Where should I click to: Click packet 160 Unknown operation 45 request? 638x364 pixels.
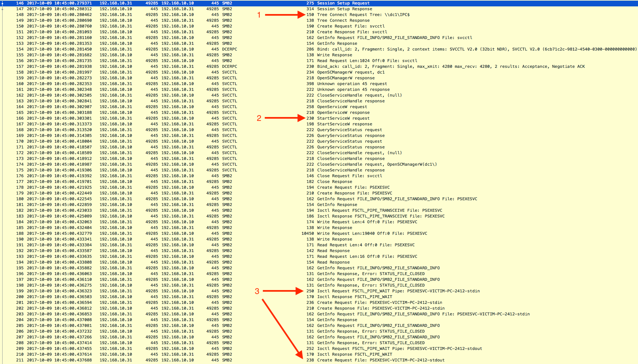pyautogui.click(x=352, y=84)
